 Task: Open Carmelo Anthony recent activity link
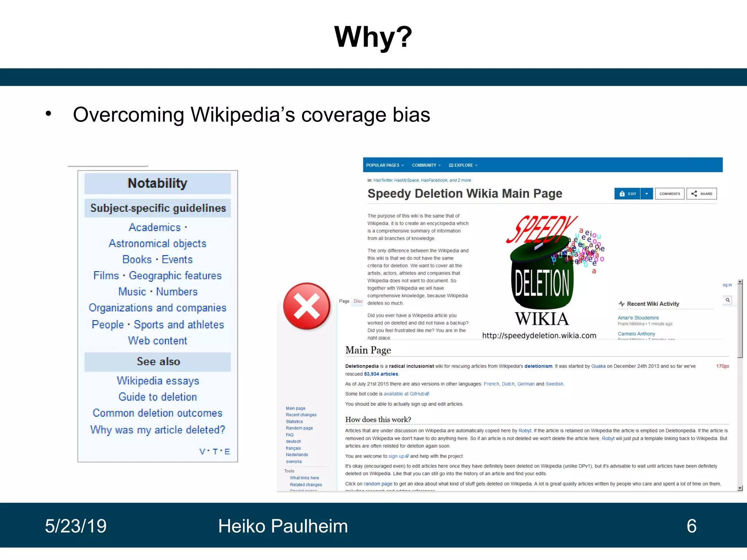pyautogui.click(x=636, y=334)
